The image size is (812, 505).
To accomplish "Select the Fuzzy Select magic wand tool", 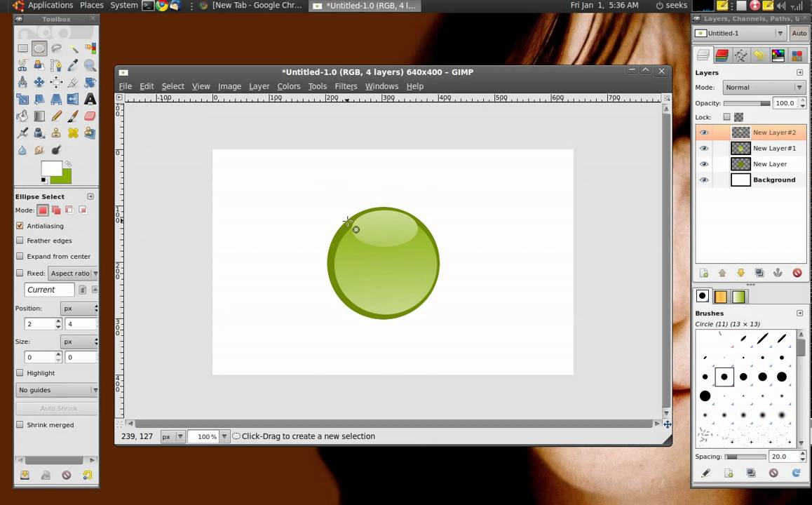I will pyautogui.click(x=73, y=48).
